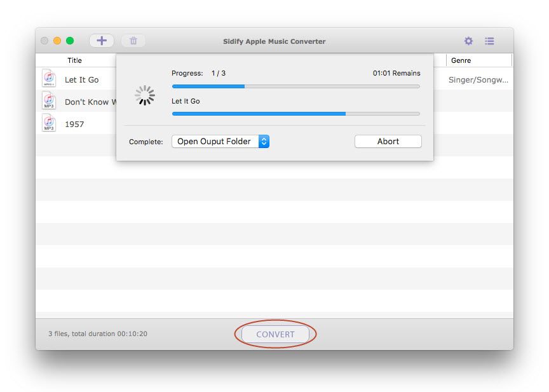Sort by the Title column header
Screen dimensions: 549x392
click(74, 60)
